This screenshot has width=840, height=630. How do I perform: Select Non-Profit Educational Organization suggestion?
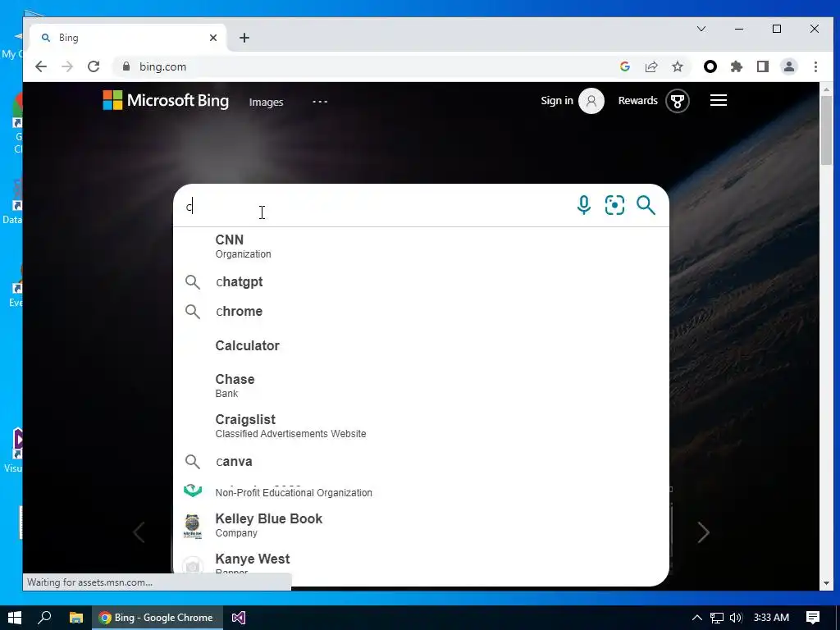pyautogui.click(x=421, y=491)
